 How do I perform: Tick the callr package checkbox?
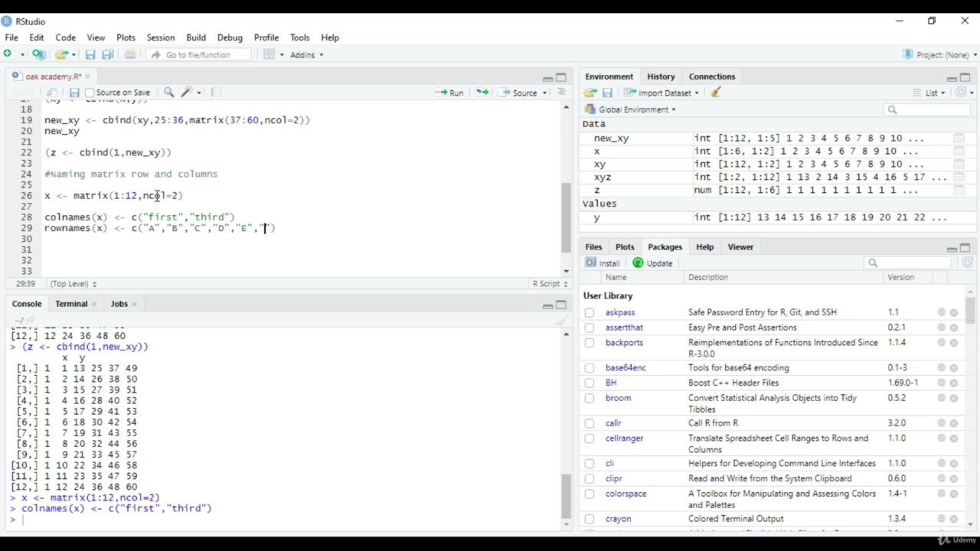pos(590,423)
